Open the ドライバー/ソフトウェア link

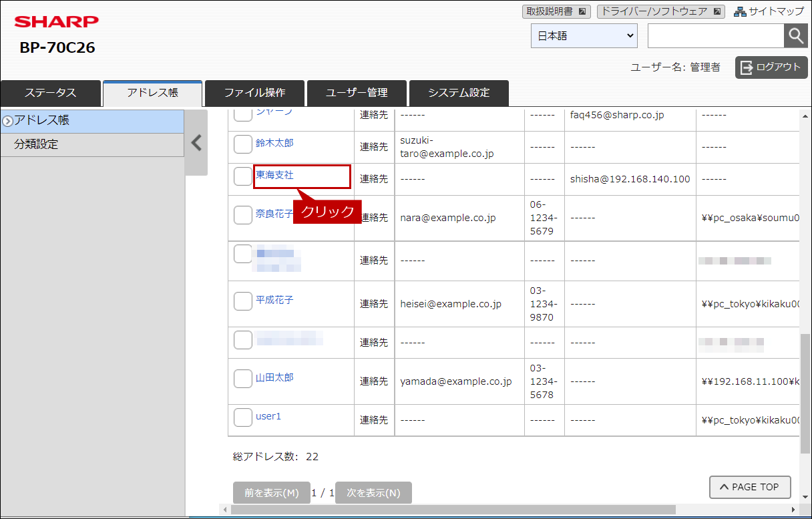pyautogui.click(x=661, y=11)
